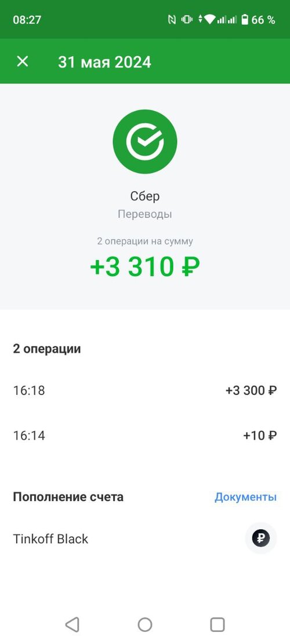290x644 pixels.
Task: Tap the Пополнение счета section heading
Action: (x=68, y=497)
